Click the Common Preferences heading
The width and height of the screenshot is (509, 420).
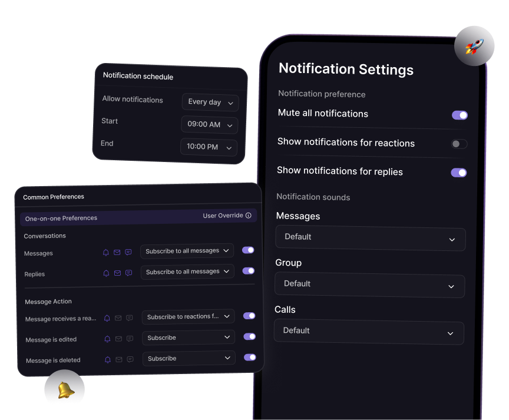[54, 197]
